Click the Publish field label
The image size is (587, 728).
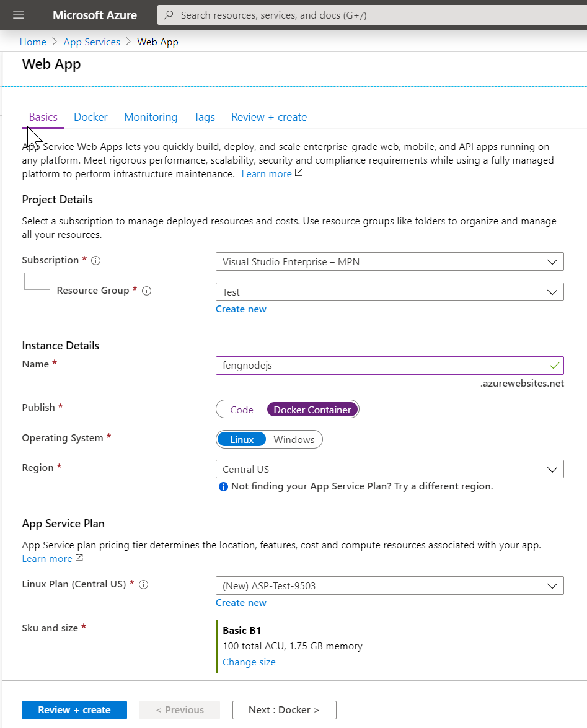[x=38, y=408]
